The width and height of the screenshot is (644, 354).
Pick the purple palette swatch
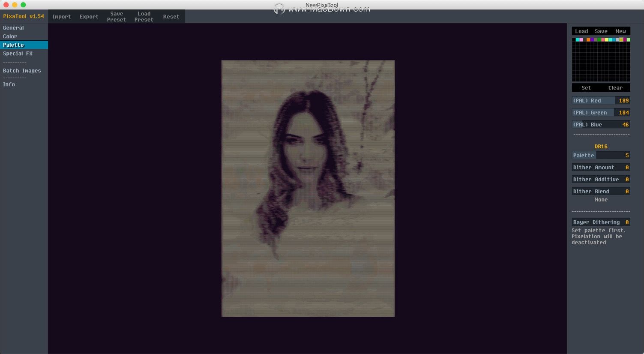pyautogui.click(x=592, y=40)
